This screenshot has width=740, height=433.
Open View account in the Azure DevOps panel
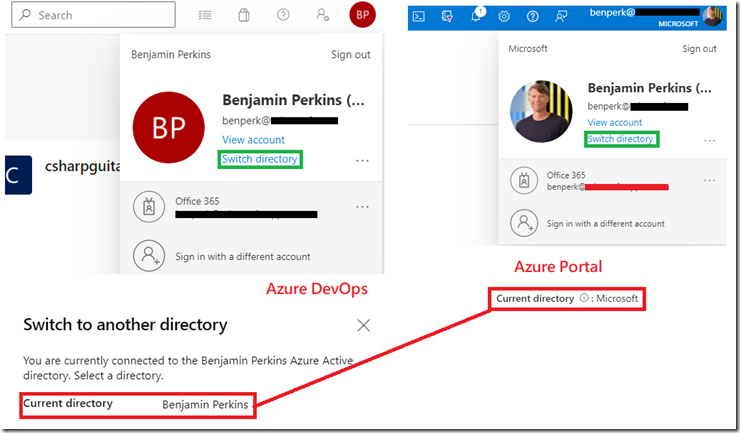pos(253,140)
